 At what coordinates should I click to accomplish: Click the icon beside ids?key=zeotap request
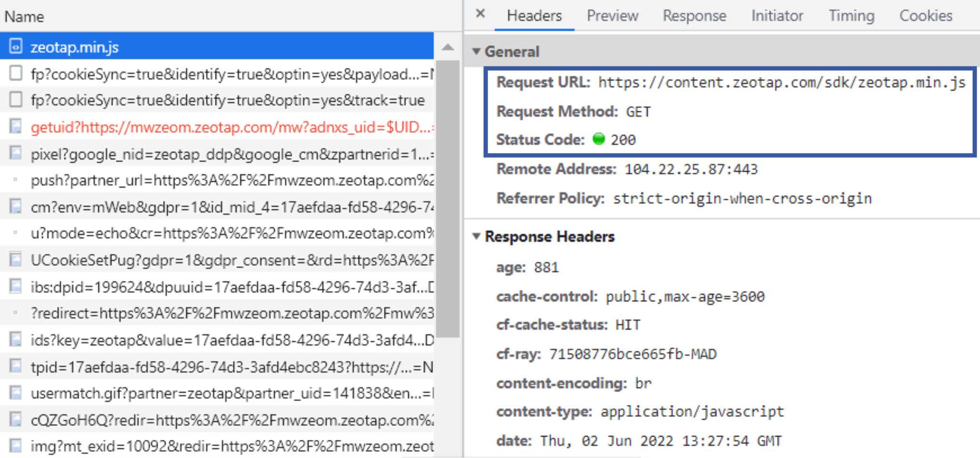(16, 339)
